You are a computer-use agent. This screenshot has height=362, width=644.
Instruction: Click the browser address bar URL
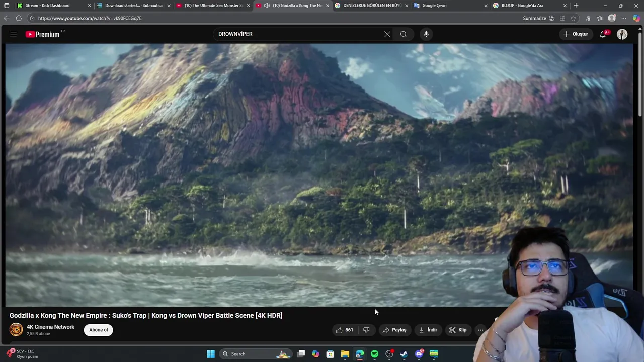point(90,18)
